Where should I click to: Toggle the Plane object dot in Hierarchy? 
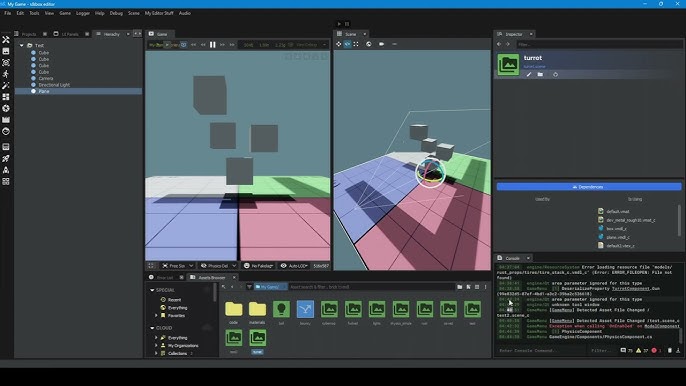click(33, 91)
